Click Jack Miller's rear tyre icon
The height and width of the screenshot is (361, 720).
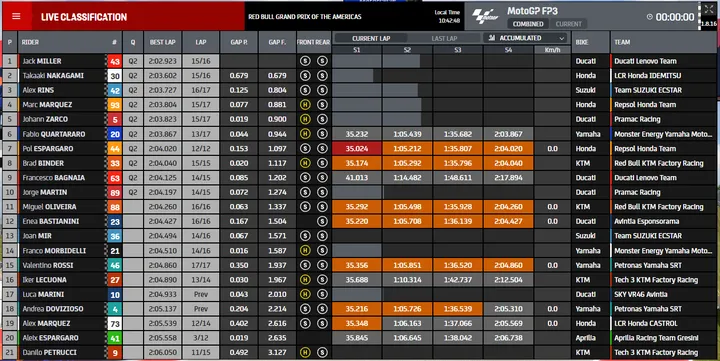[322, 61]
